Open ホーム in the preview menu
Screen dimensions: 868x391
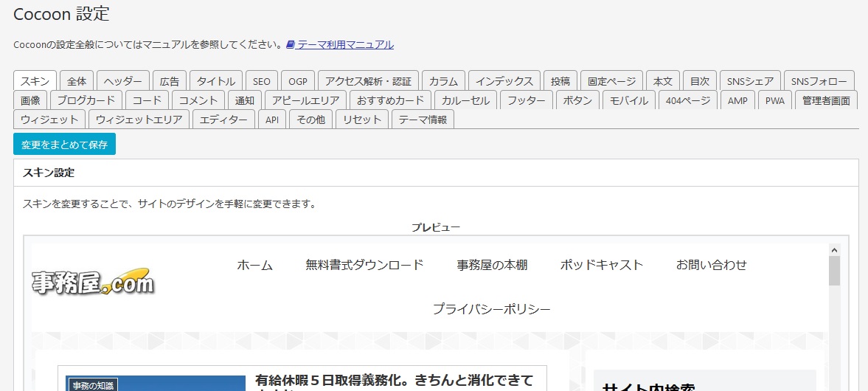255,265
